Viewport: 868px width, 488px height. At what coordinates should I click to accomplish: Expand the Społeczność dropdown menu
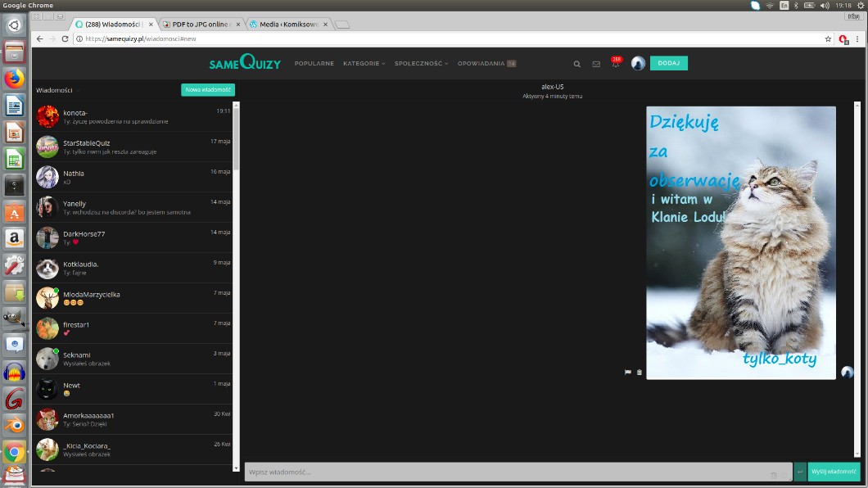pyautogui.click(x=421, y=63)
